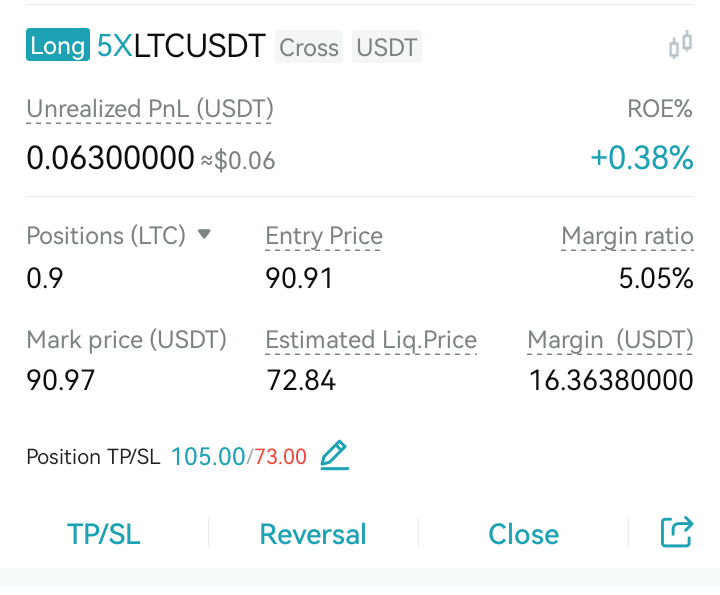Open Unrealized PnL (USDT) explanation
The width and height of the screenshot is (720, 595).
click(150, 109)
